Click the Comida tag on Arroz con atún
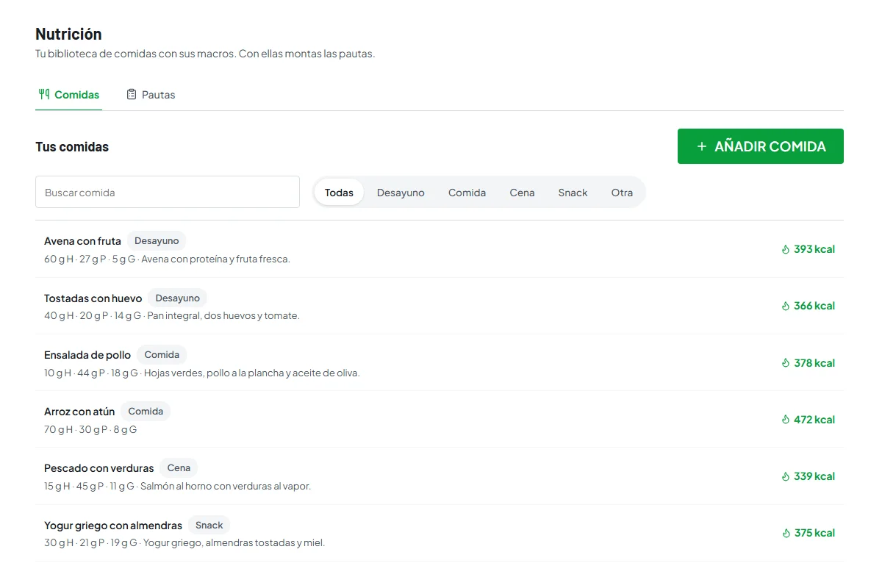882x588 pixels. point(146,411)
